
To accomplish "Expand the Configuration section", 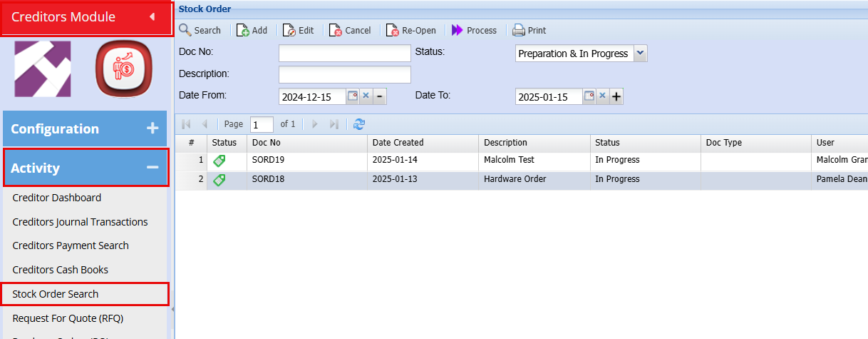I will (152, 128).
